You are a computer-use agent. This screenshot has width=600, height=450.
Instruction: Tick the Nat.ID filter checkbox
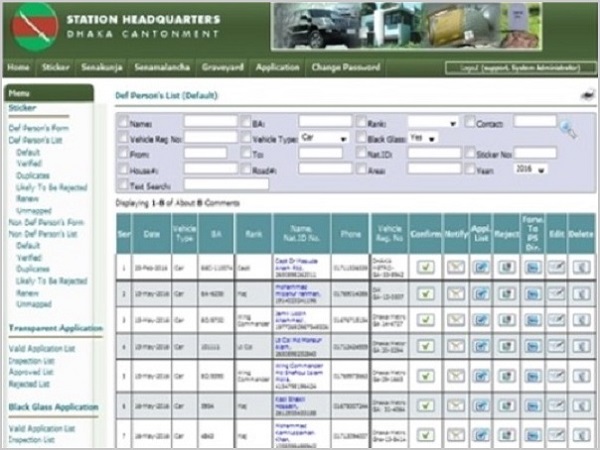coord(361,152)
